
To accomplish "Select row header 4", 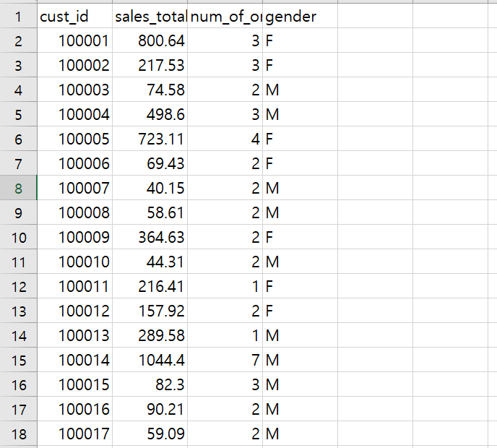I will 18,90.
